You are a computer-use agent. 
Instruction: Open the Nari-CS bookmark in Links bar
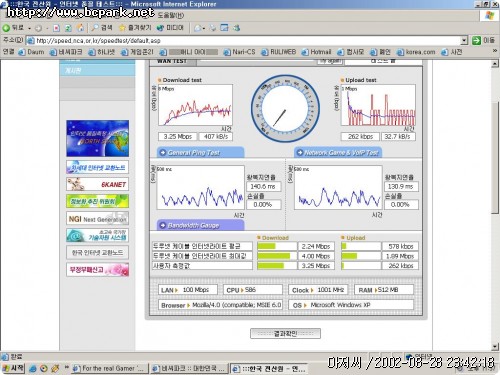tap(239, 52)
